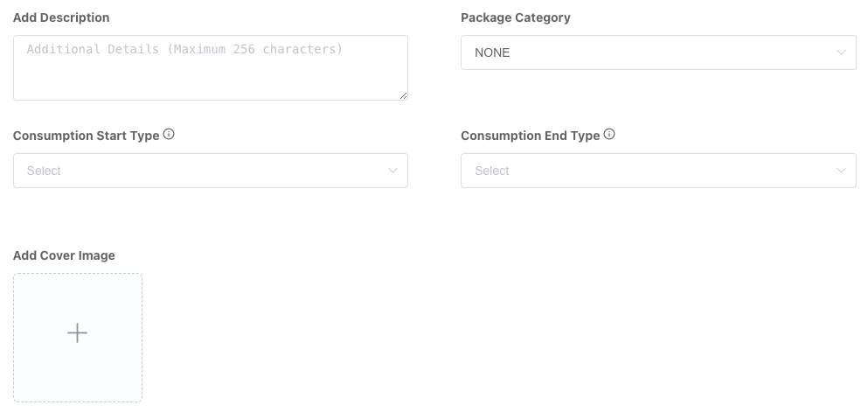Click the info icon beside Consumption Start Type
This screenshot has height=412, width=868.
(x=170, y=135)
